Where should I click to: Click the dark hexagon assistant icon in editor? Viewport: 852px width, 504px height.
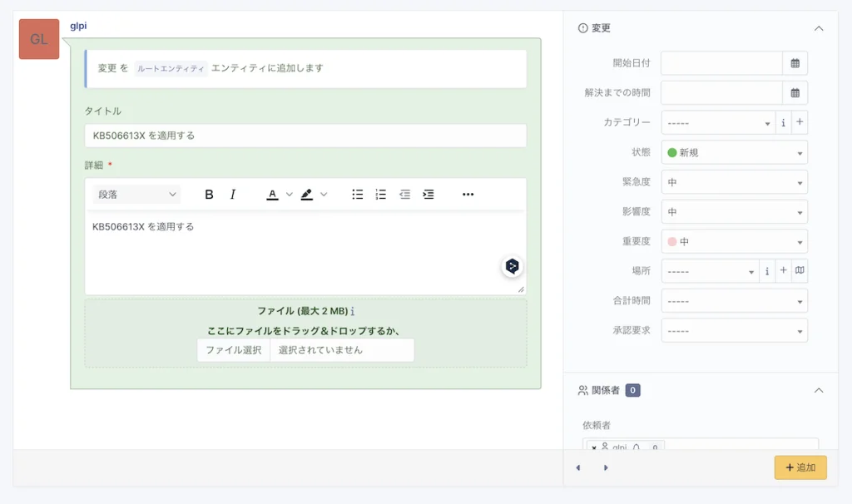coord(512,265)
